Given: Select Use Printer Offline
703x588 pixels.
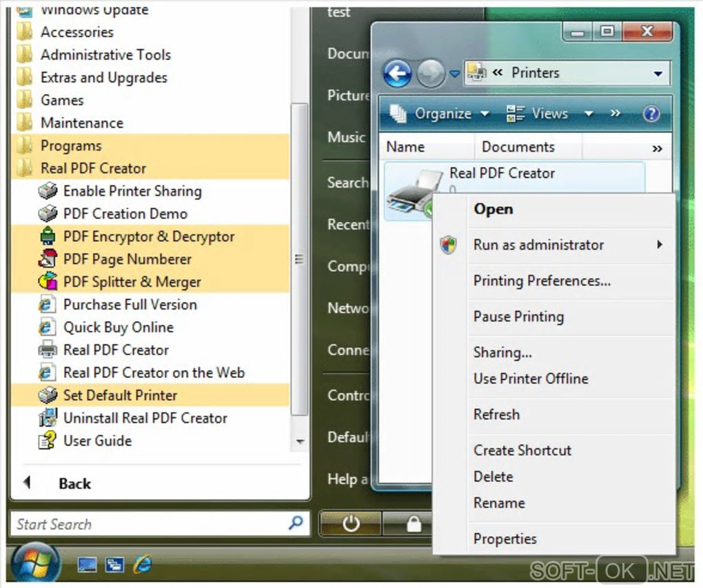Looking at the screenshot, I should (531, 378).
